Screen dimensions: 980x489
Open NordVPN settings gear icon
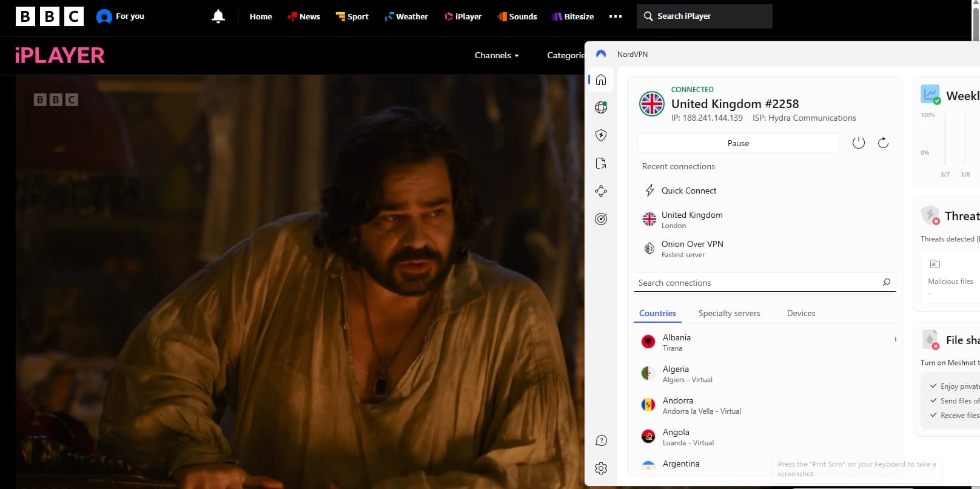coord(601,468)
